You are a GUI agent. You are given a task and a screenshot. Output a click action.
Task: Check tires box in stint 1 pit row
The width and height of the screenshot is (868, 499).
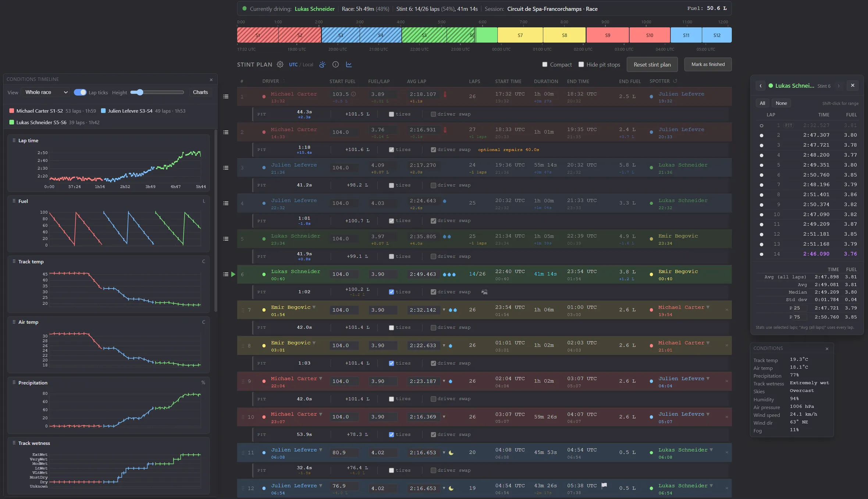point(391,114)
